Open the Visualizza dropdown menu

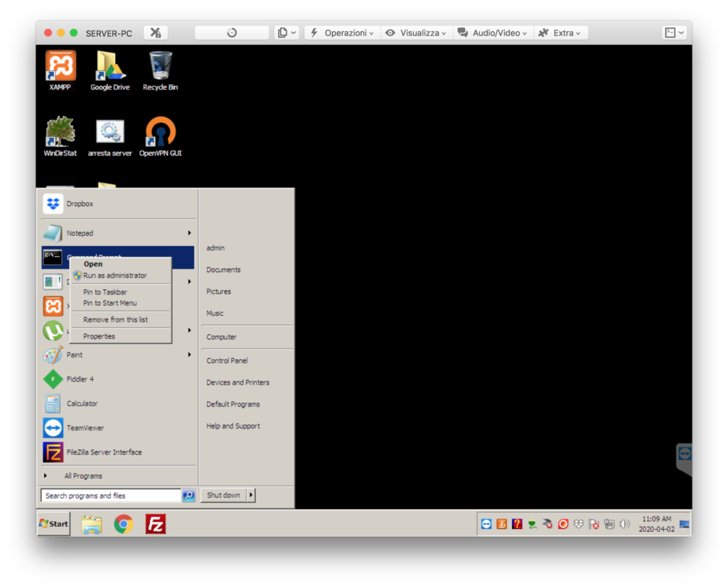point(417,33)
